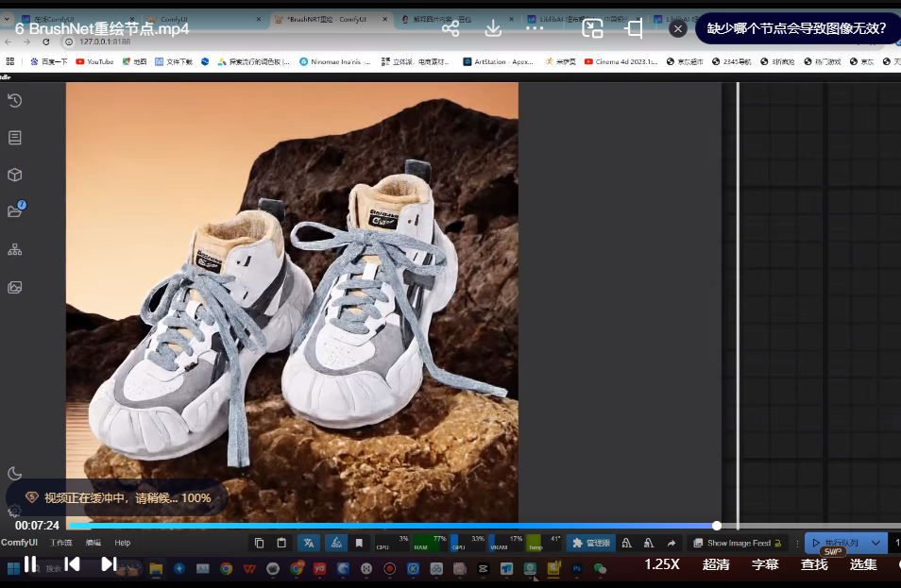Open File Explorer from the taskbar
901x588 pixels.
(x=156, y=568)
